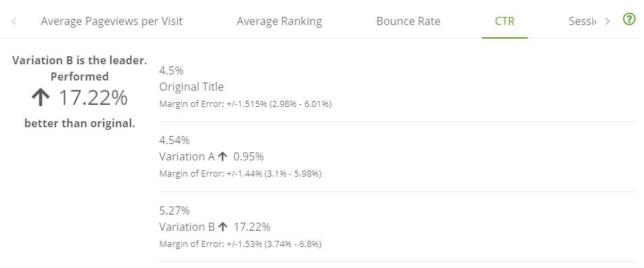644x268 pixels.
Task: Open the green help question mark icon
Action: 629,19
